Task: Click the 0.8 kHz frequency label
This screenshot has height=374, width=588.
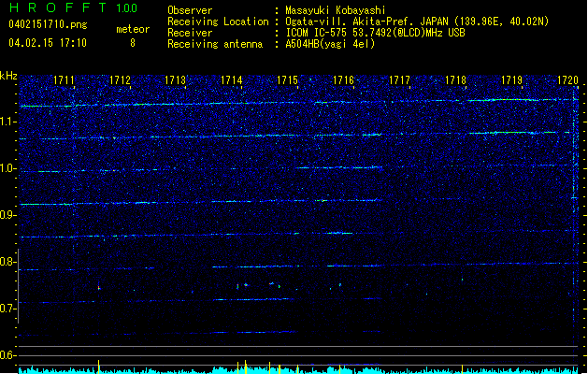Action: coord(7,262)
